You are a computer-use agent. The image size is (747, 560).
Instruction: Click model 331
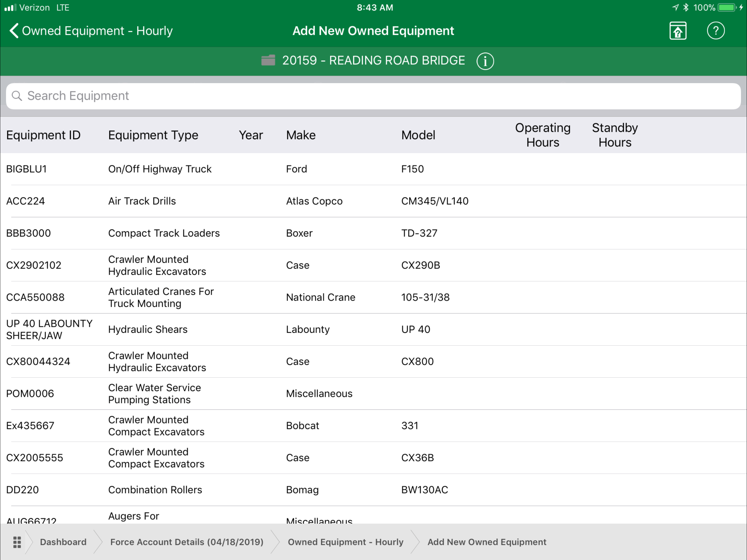pos(410,425)
